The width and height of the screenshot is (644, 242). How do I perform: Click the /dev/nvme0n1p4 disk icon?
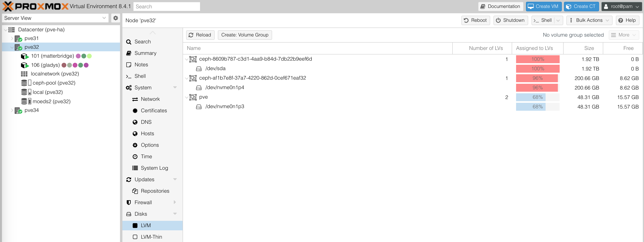(x=199, y=88)
